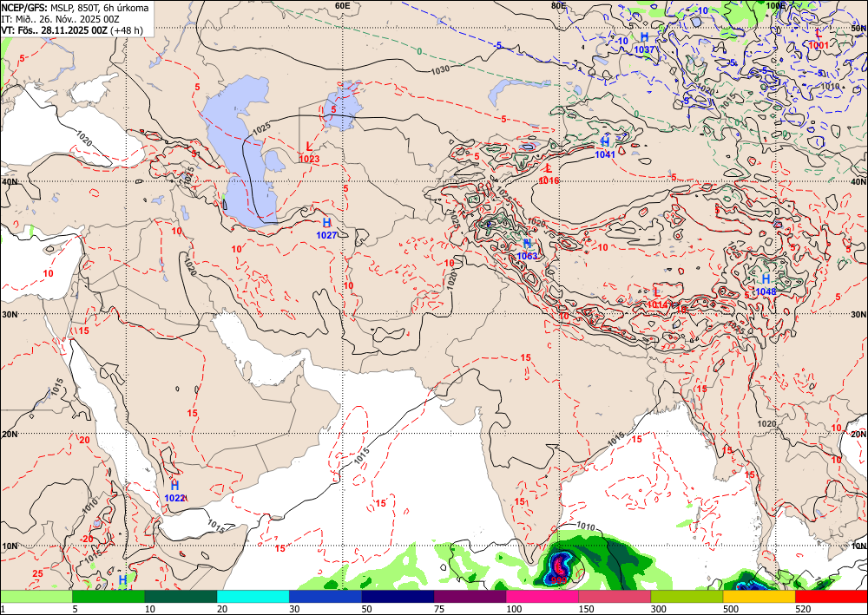
Task: Select the green 5–10 legend swatch
Action: pos(108,597)
